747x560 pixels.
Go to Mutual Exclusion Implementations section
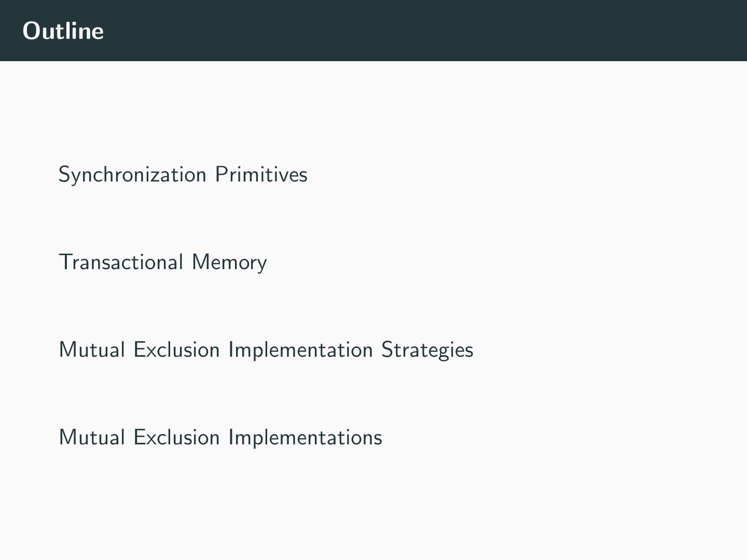coord(220,438)
